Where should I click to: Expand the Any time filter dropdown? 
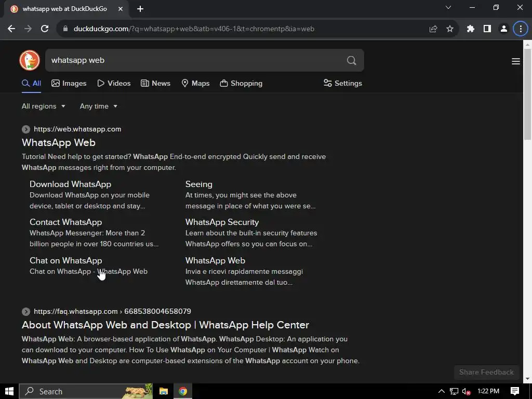coord(99,106)
